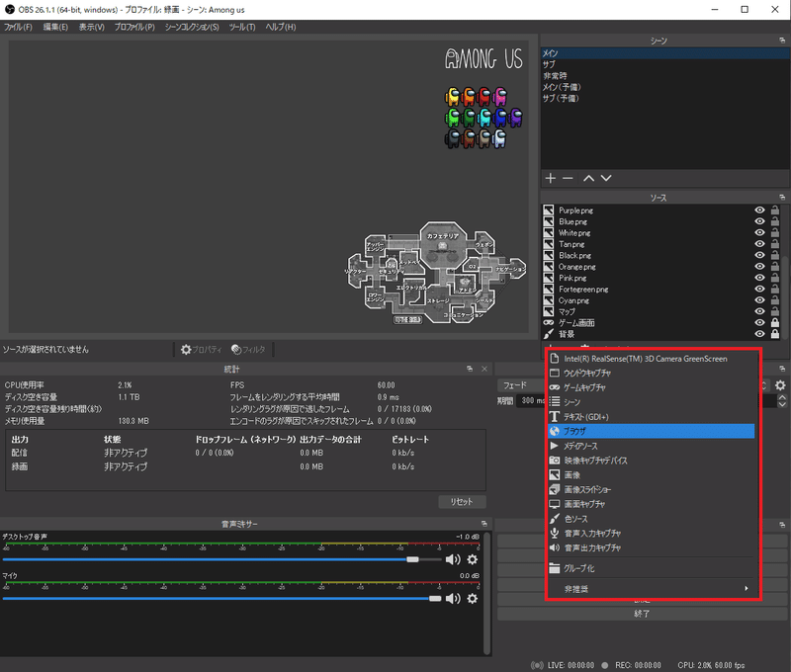791x672 pixels.
Task: Open the シーンコレクション(S) menu
Action: 192,27
